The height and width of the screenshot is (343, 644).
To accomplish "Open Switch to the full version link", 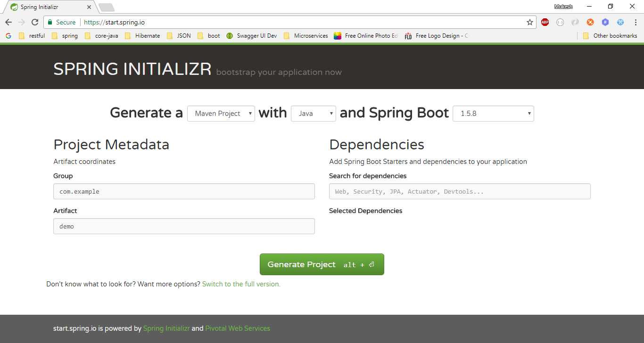I will (241, 284).
